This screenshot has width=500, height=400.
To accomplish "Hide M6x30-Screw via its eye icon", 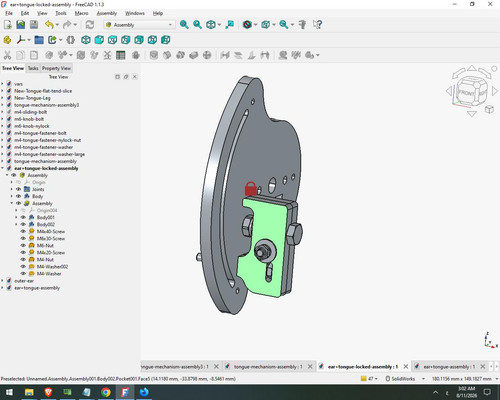I will pyautogui.click(x=23, y=238).
